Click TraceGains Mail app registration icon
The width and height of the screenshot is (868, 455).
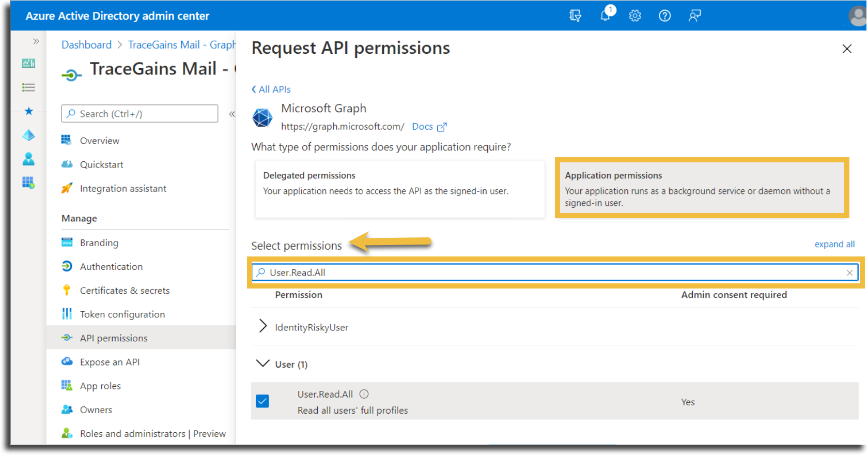[72, 75]
